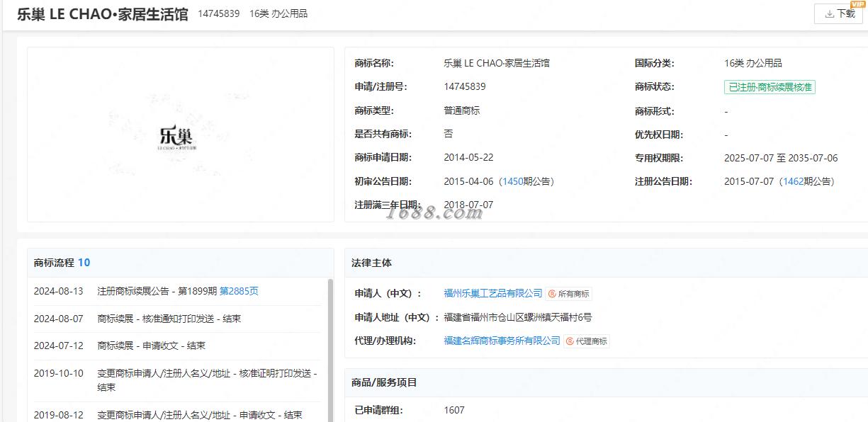Image resolution: width=868 pixels, height=422 pixels.
Task: Select the application date 2014-05-22
Action: click(x=468, y=158)
